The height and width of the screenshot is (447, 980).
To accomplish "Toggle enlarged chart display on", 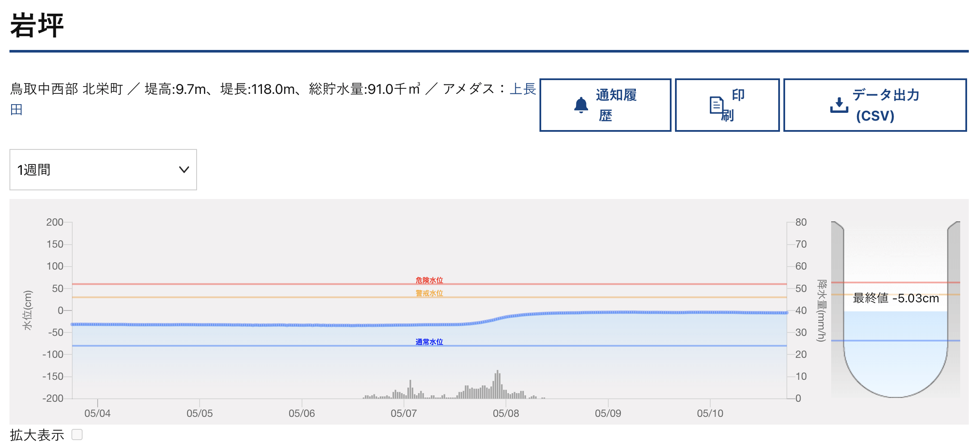I will tap(77, 435).
